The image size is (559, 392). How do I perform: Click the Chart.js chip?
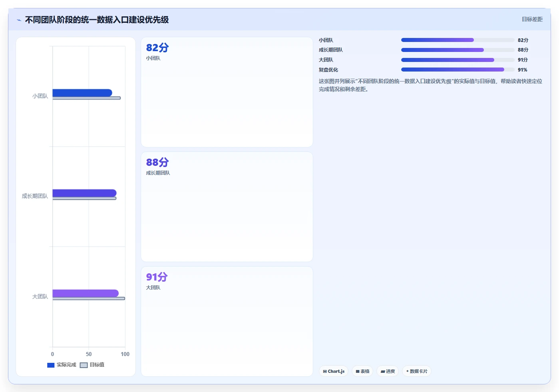coord(334,371)
